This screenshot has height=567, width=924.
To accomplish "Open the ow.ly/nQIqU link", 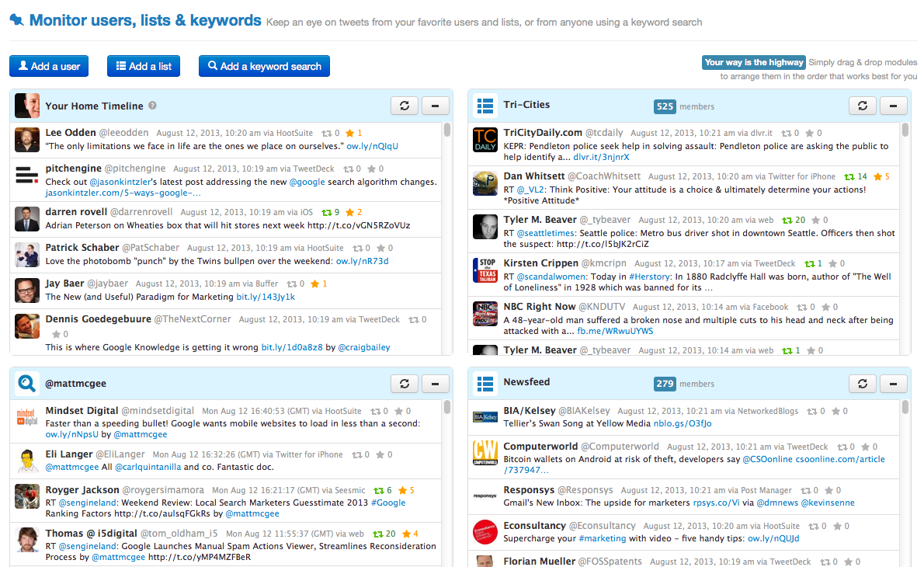I will click(x=373, y=146).
